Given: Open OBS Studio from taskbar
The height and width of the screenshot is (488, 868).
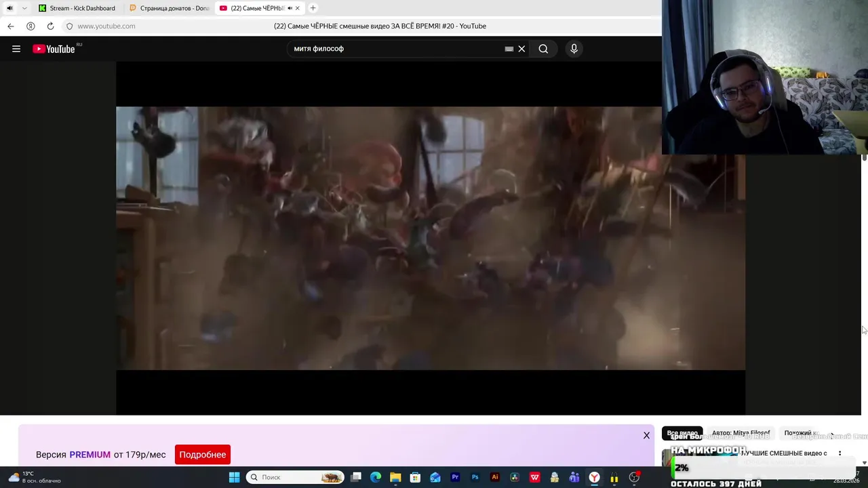Looking at the screenshot, I should (634, 477).
